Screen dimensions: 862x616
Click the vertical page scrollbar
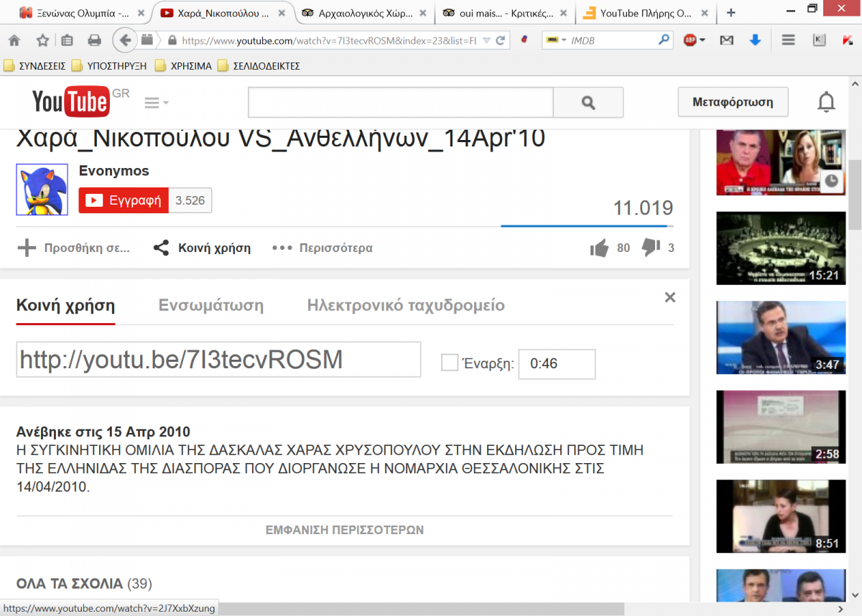click(x=855, y=194)
